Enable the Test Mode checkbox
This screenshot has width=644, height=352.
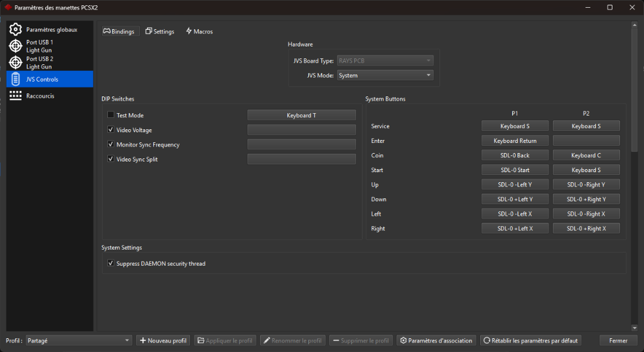[110, 115]
